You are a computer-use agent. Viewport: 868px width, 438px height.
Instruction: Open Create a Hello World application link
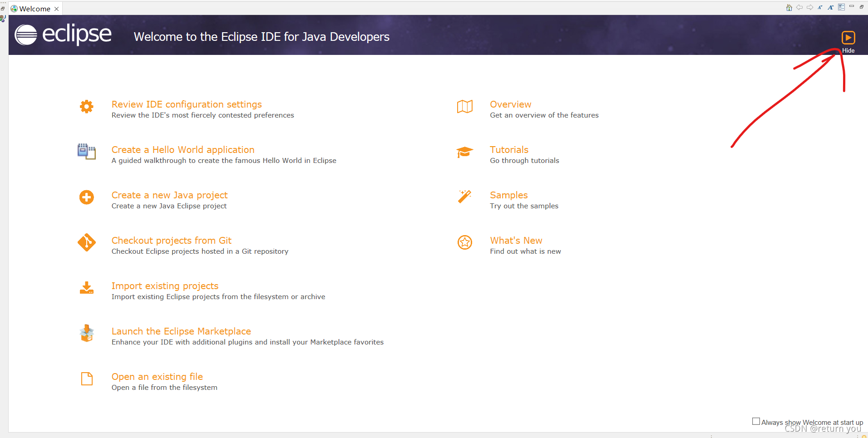click(x=183, y=150)
